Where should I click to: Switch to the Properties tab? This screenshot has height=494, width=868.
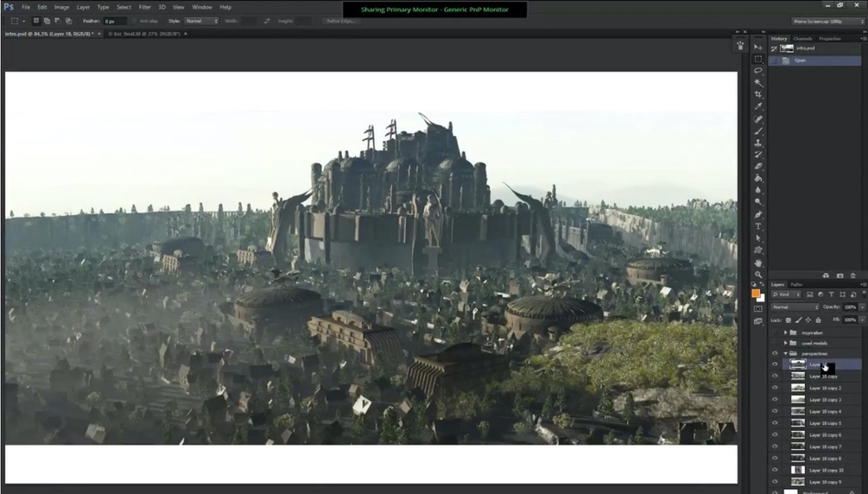coord(830,39)
